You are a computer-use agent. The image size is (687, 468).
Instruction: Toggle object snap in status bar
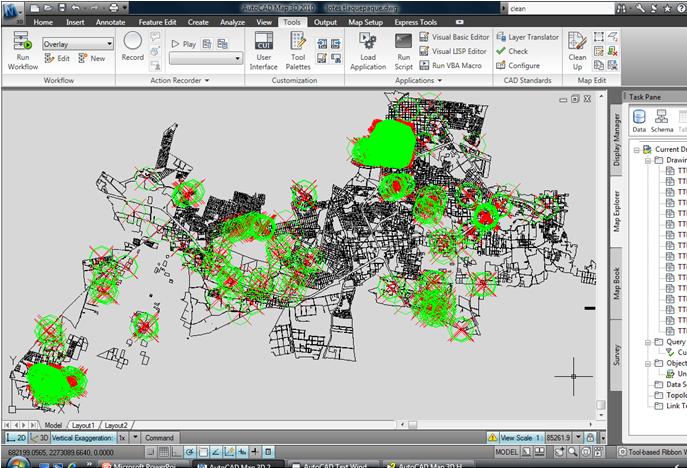click(x=203, y=452)
